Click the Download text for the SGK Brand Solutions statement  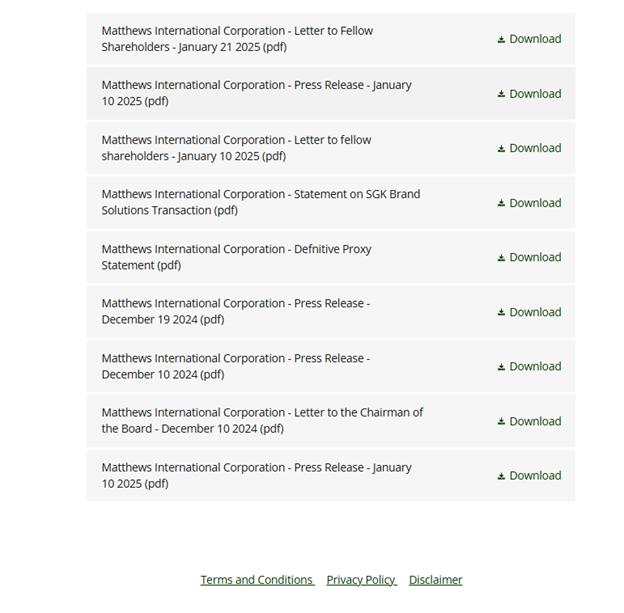pyautogui.click(x=535, y=203)
